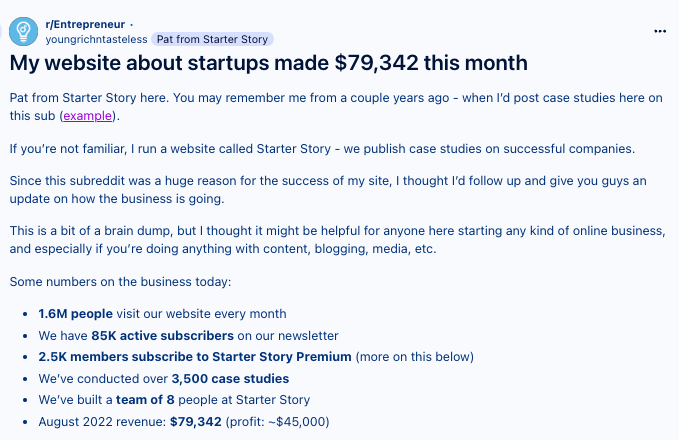Click the "Pat from Starter Story" flair

click(210, 39)
